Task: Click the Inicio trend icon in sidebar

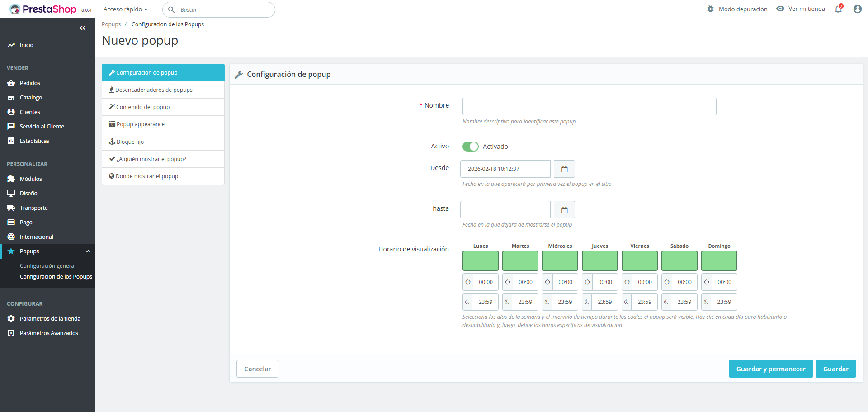Action: pyautogui.click(x=11, y=45)
